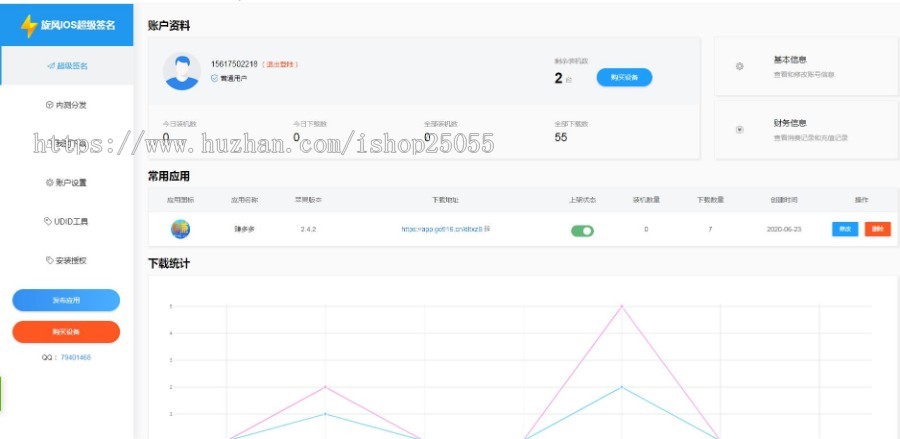Click the gear icon beside 账户设置
Image resolution: width=900 pixels, height=439 pixels.
click(49, 182)
